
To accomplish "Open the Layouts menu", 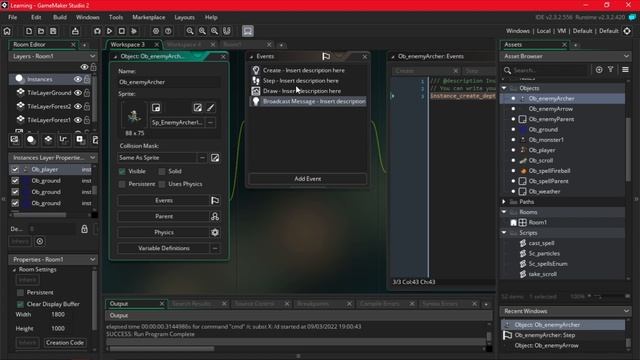I will pos(184,17).
